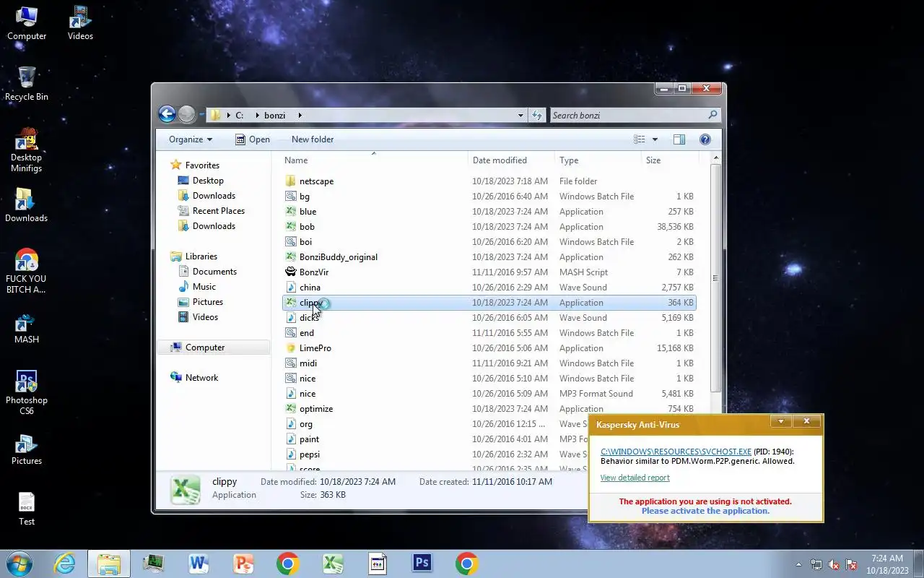Select Music library in the sidebar
Viewport: 924px width, 578px height.
pyautogui.click(x=204, y=287)
